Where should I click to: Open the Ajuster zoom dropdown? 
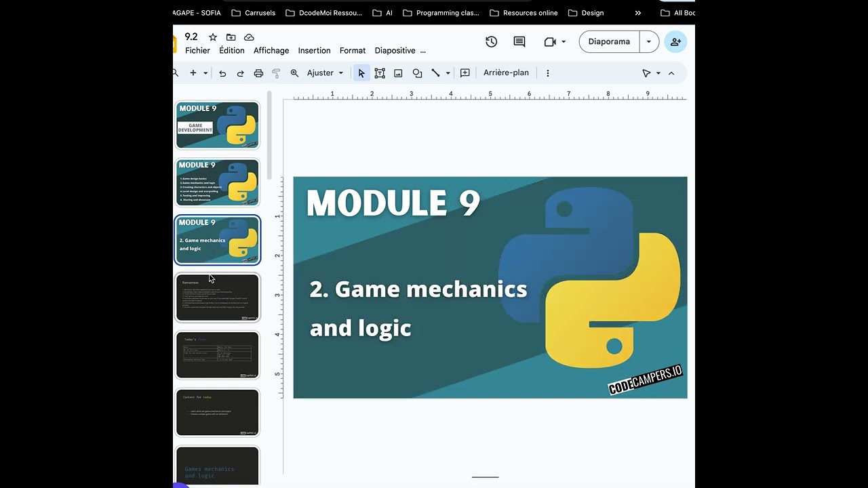click(325, 73)
